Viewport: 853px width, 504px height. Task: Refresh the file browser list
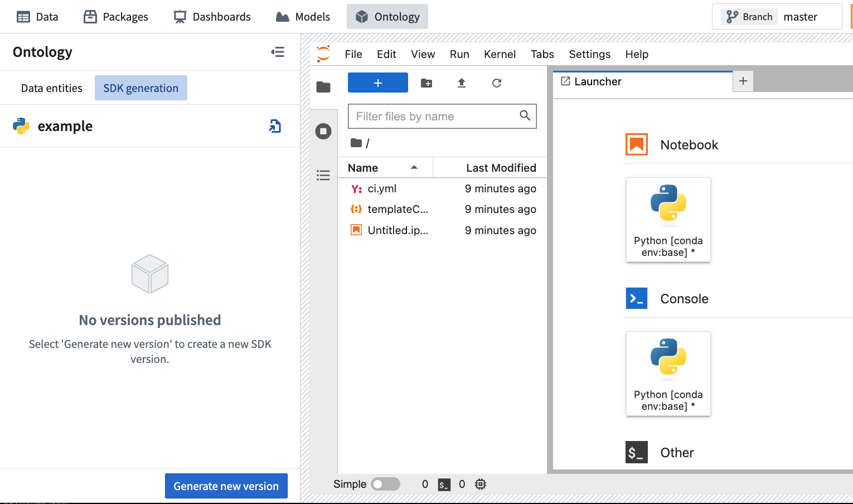(x=497, y=83)
